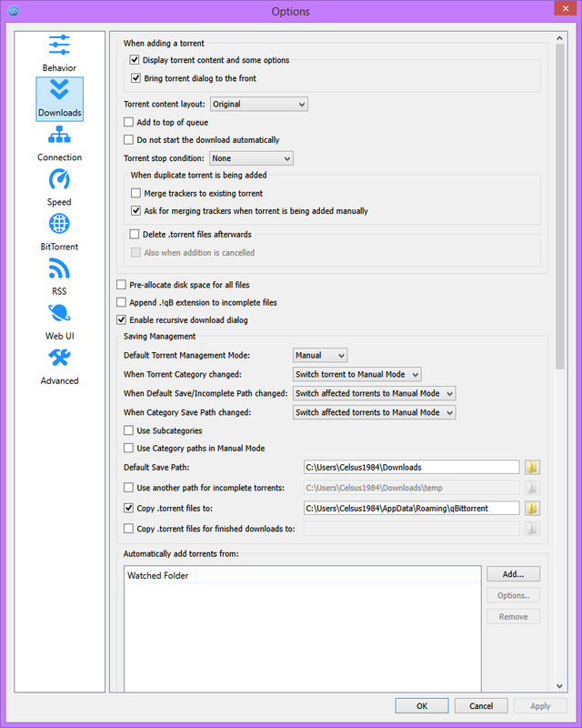Enable Append .!qB extension to incomplete files

tap(121, 302)
